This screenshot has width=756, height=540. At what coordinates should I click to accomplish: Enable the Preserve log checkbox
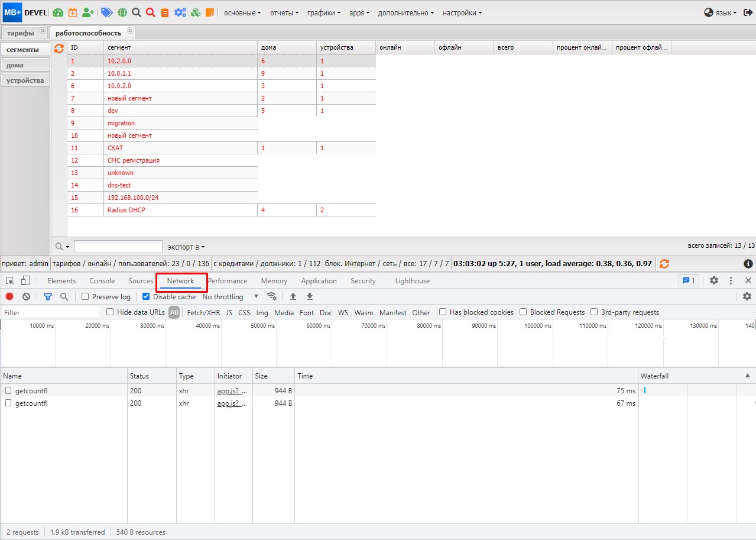click(x=85, y=296)
